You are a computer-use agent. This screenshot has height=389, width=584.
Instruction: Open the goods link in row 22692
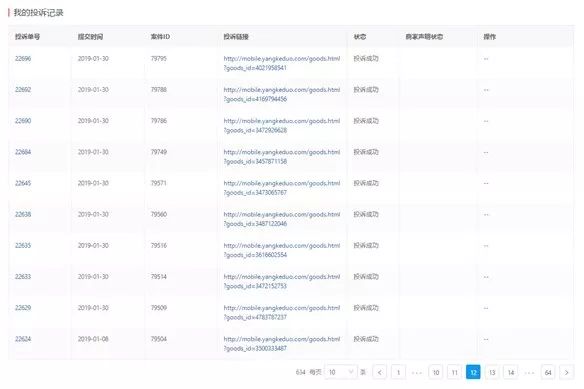coord(282,94)
